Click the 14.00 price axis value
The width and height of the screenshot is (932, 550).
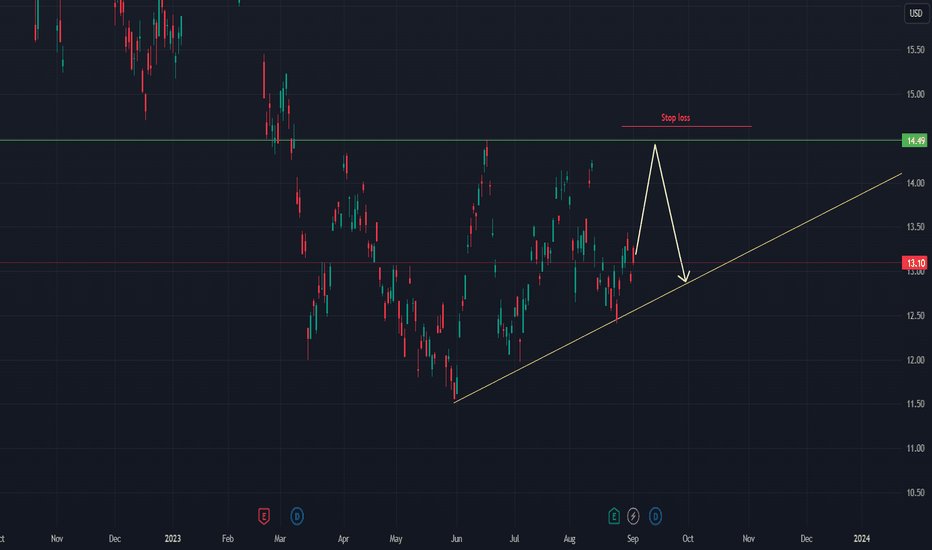click(x=915, y=183)
